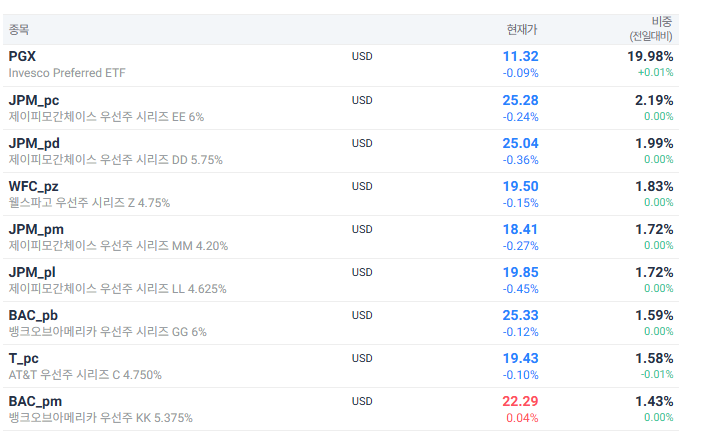717x431 pixels.
Task: Click 제이피모간체이스 우선주 시리즈 DD 5.75% description
Action: (x=115, y=160)
